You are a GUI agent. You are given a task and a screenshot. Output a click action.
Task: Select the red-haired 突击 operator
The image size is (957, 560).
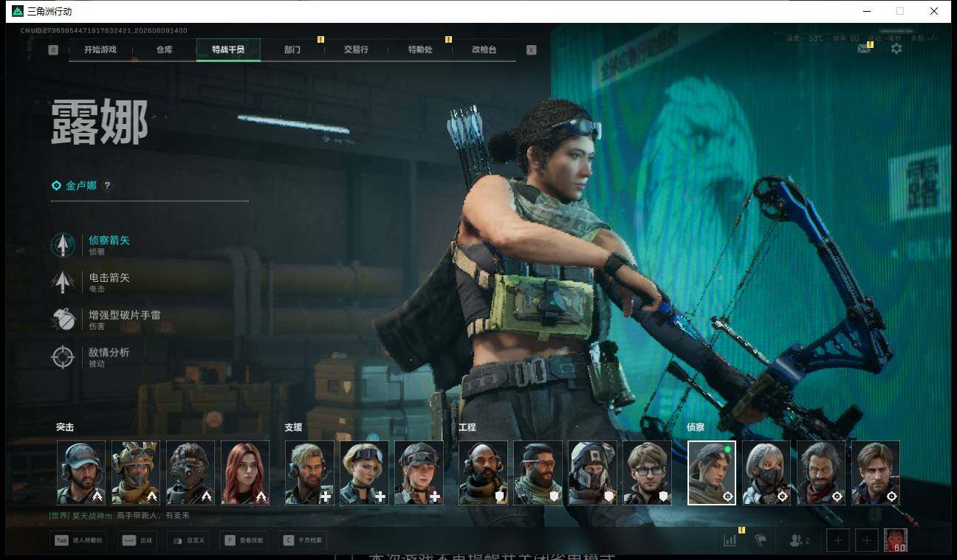[245, 473]
